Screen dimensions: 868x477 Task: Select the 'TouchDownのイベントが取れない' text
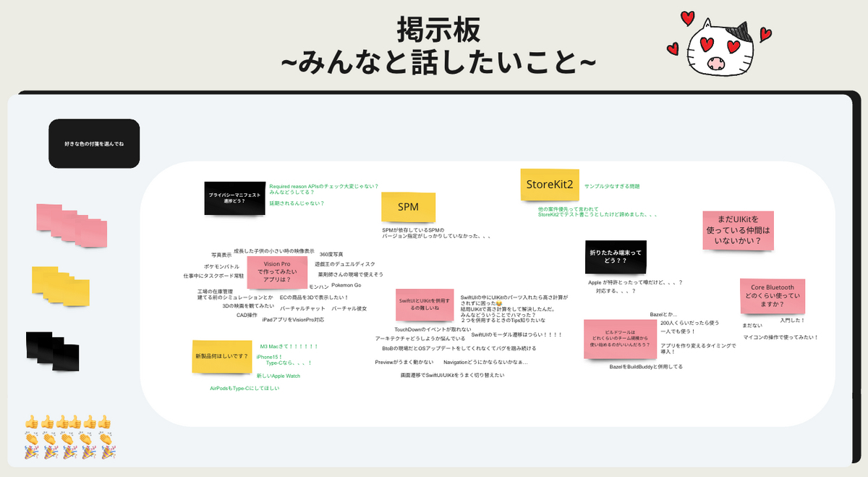point(433,329)
